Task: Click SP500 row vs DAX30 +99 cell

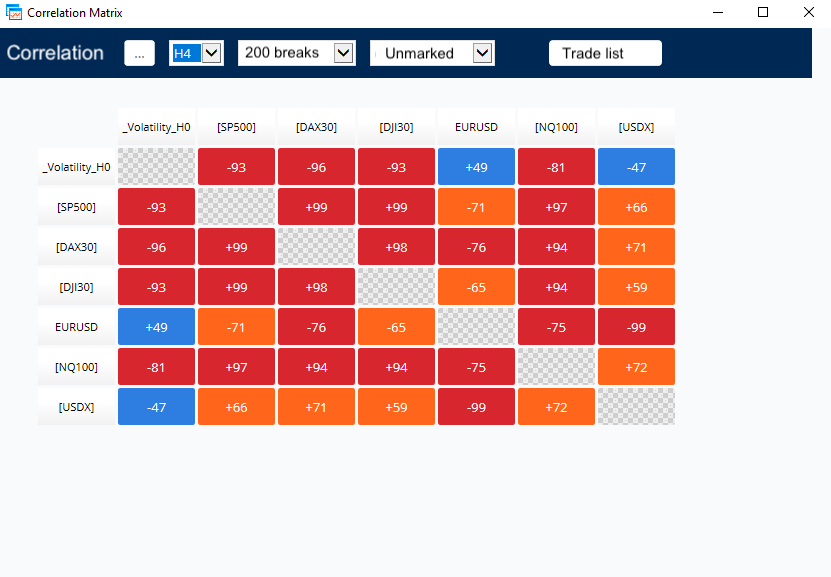Action: pyautogui.click(x=316, y=207)
